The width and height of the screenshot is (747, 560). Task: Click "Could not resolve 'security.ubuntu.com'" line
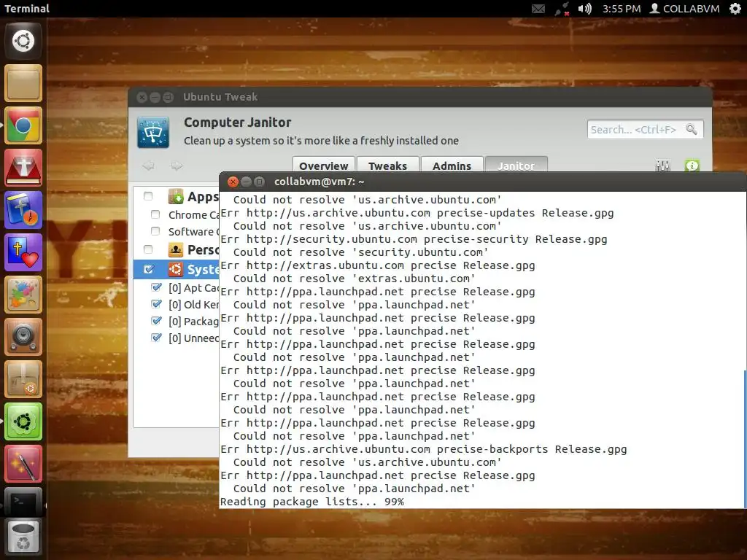360,252
